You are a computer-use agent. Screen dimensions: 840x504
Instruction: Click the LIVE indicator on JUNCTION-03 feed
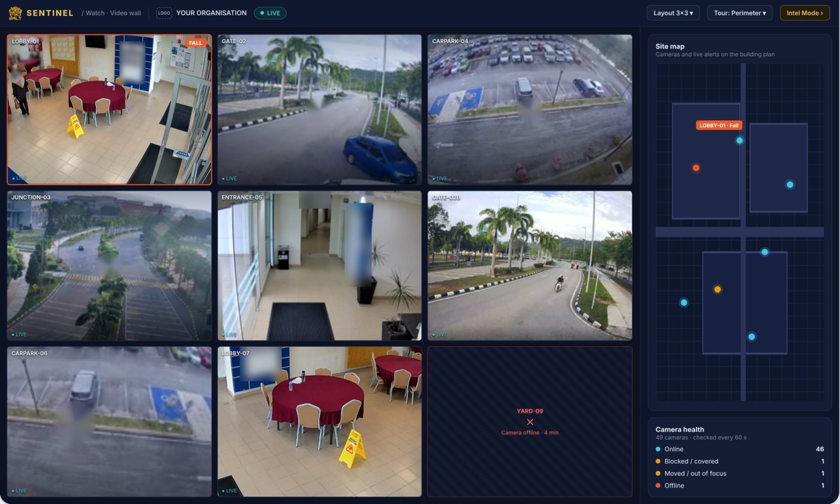point(19,334)
